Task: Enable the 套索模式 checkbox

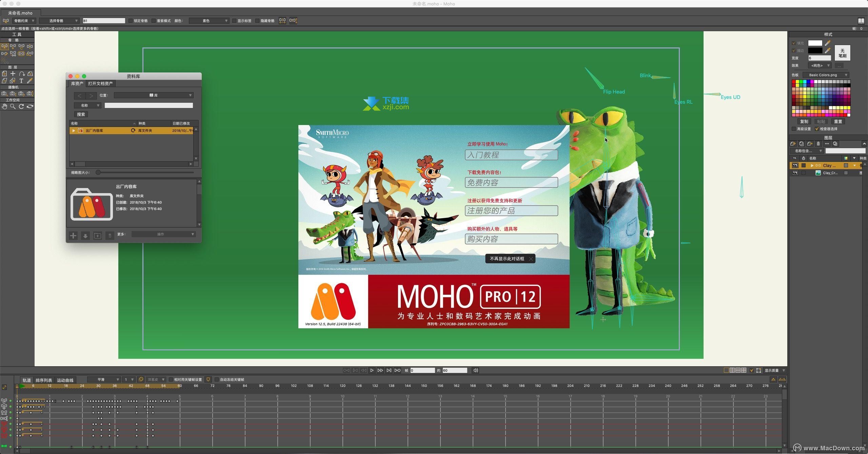Action: click(154, 21)
